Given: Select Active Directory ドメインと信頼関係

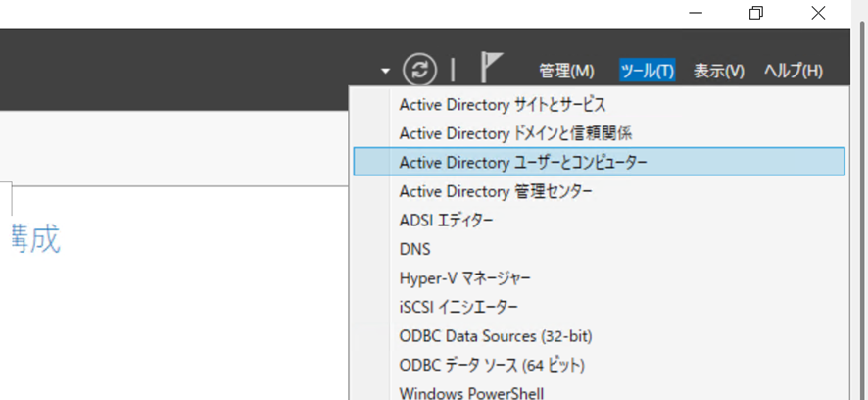Looking at the screenshot, I should click(x=599, y=133).
